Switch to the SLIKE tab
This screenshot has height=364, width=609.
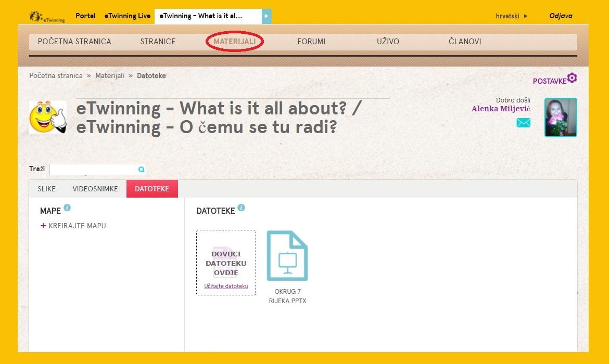click(x=47, y=189)
